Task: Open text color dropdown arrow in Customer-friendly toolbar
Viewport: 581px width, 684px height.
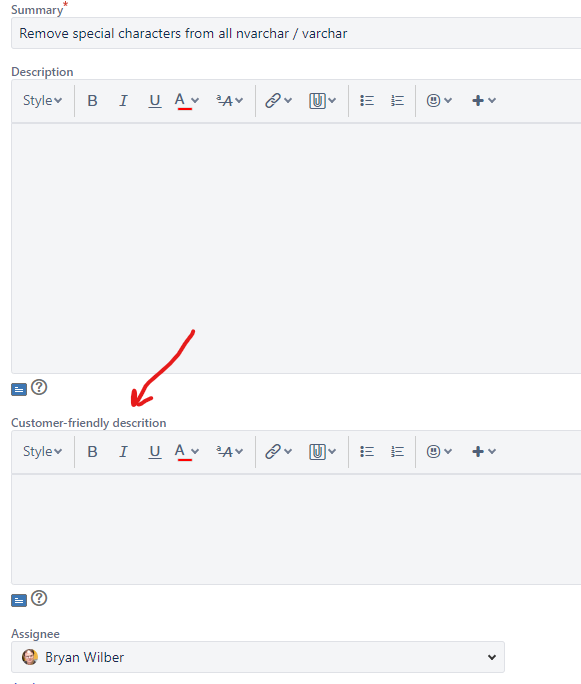Action: click(x=195, y=451)
